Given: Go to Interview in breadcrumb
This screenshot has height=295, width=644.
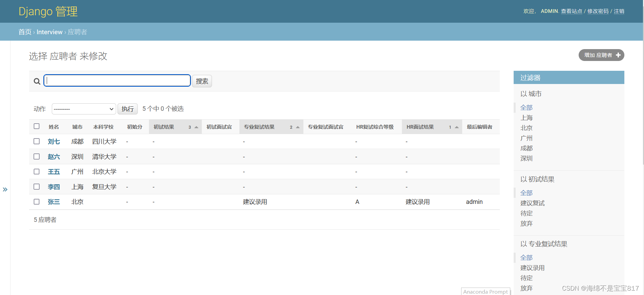Looking at the screenshot, I should pos(49,32).
